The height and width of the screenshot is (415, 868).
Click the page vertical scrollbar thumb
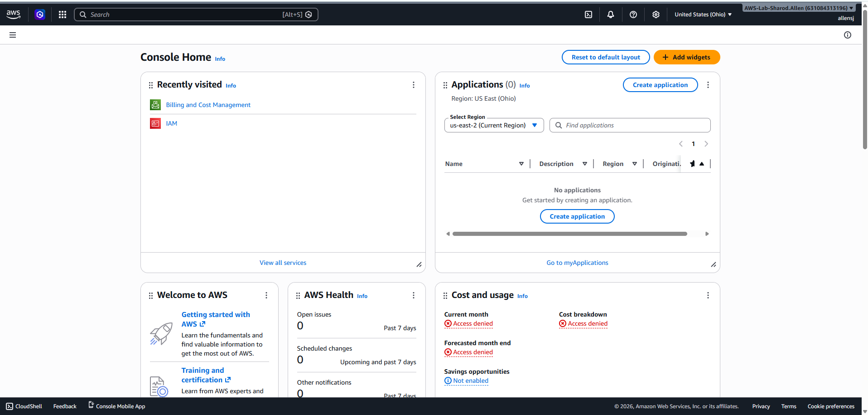865,79
